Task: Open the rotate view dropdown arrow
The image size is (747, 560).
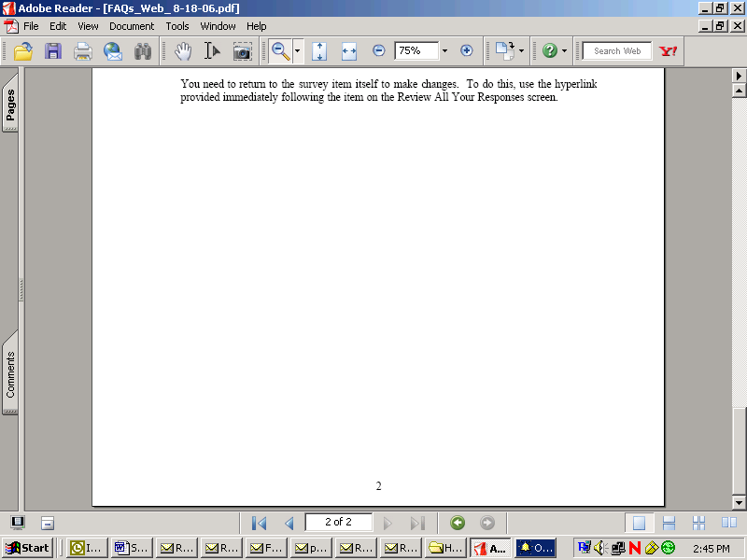Action: click(522, 51)
